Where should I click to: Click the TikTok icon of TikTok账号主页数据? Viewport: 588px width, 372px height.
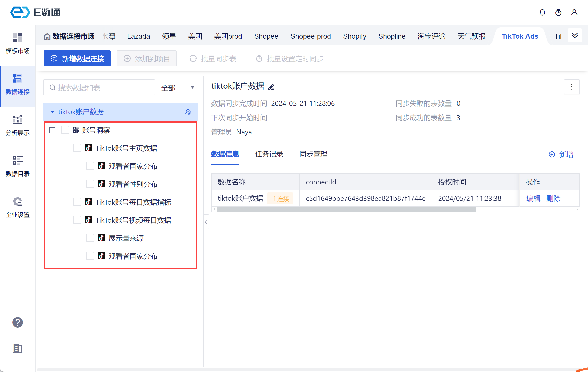point(88,148)
